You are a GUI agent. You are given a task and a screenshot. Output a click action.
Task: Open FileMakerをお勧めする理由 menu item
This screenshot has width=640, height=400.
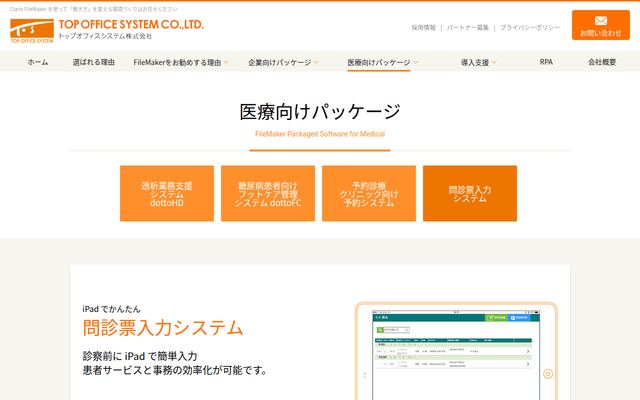tap(177, 62)
